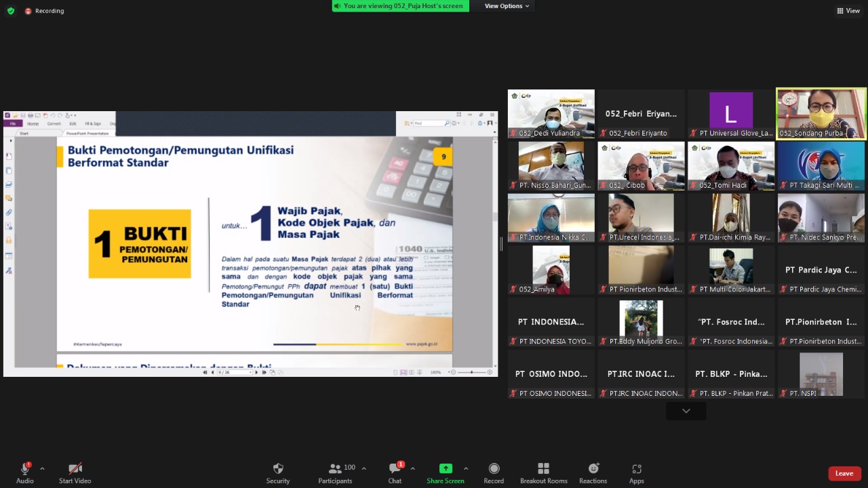Click the green Share Screen icon
The image size is (868, 488).
pyautogui.click(x=445, y=468)
